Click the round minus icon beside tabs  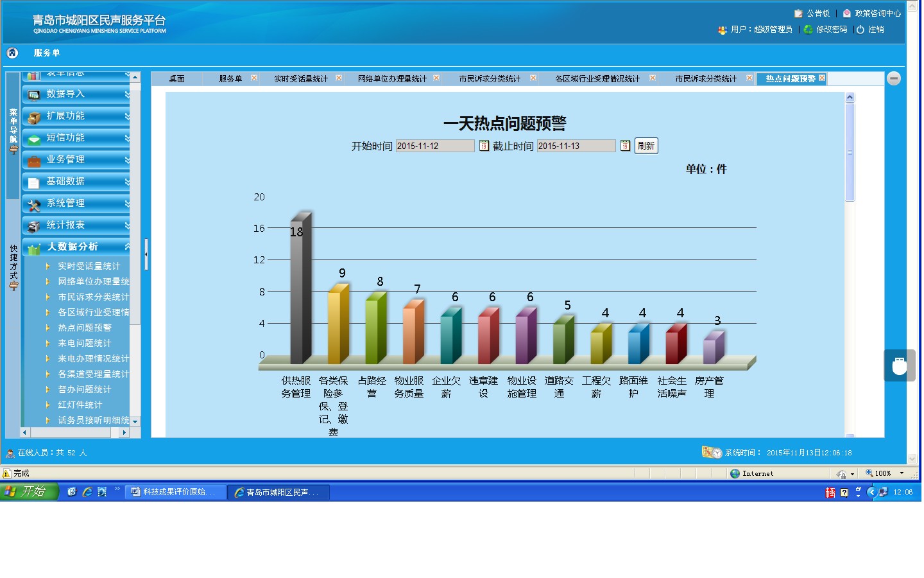click(894, 78)
